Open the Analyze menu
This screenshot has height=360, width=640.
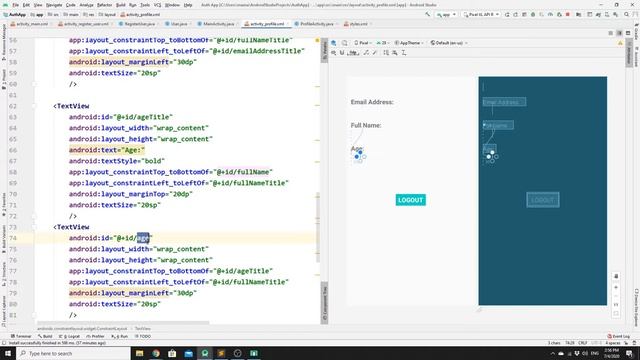coord(86,5)
